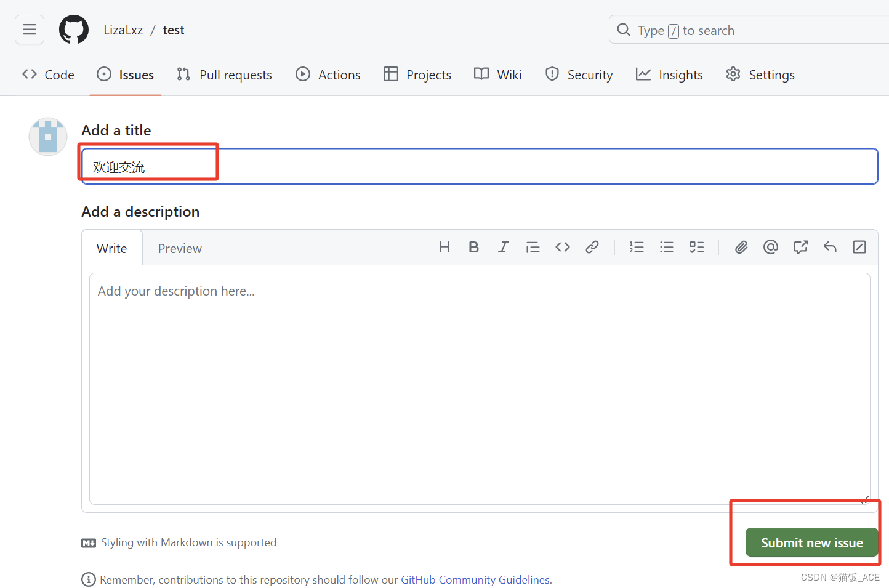Click into the description text area
Viewport: 889px width, 588px height.
[x=480, y=389]
